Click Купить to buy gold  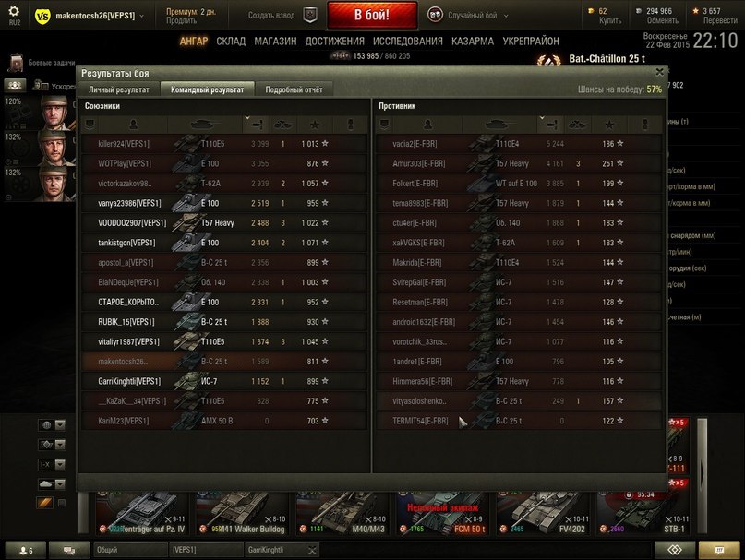pos(610,20)
